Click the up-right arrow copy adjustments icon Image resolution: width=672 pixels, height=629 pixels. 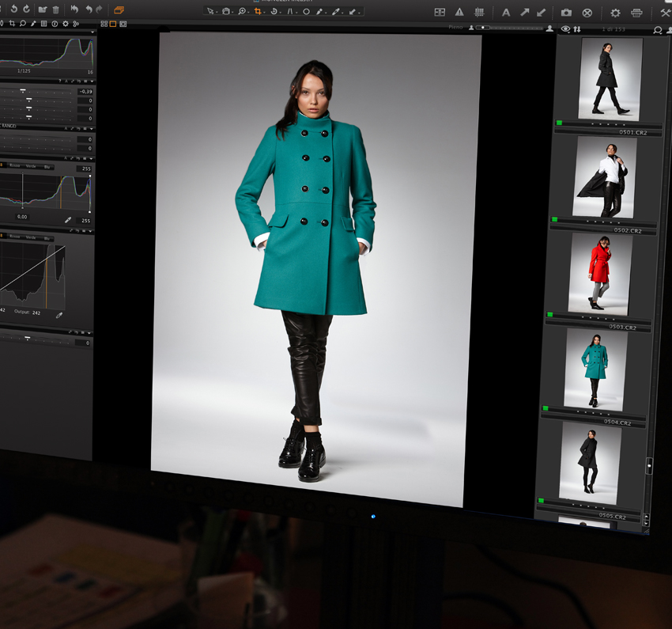(x=525, y=13)
